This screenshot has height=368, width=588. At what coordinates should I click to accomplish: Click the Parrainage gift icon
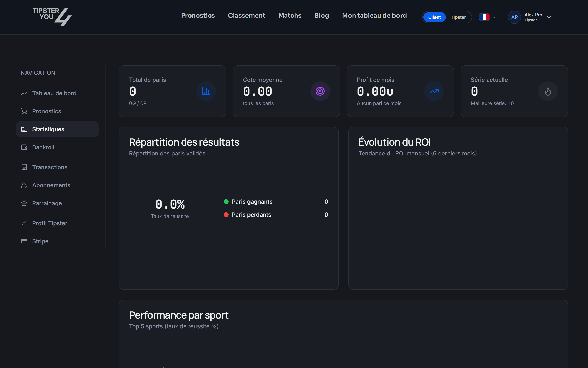click(24, 203)
